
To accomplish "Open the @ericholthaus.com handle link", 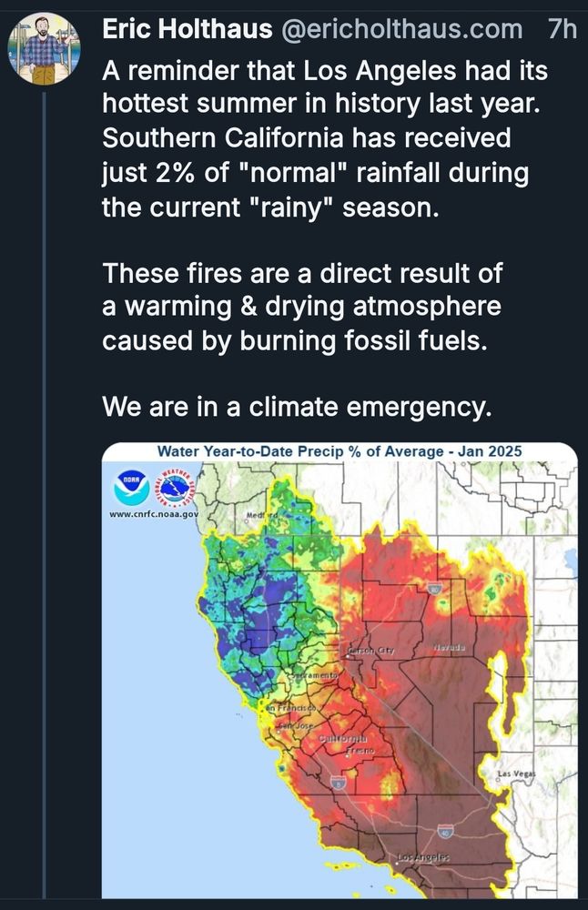I will 401,29.
